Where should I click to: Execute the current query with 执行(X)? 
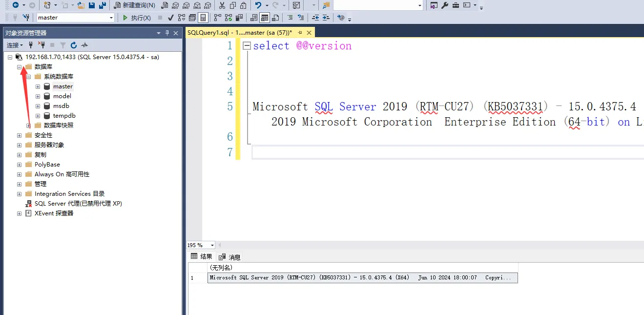(137, 18)
